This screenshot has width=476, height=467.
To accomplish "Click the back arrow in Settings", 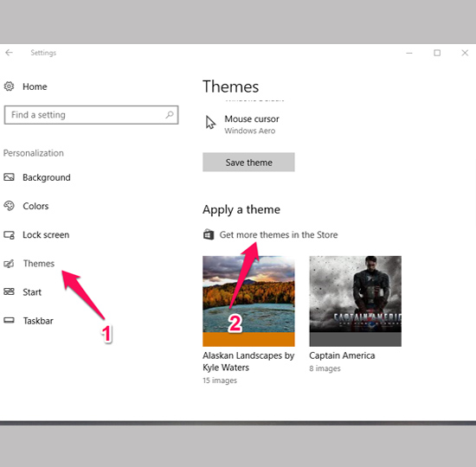I will pyautogui.click(x=10, y=53).
